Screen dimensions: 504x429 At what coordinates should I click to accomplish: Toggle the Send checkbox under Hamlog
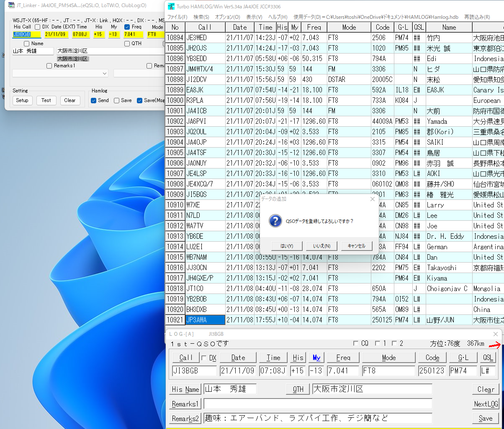click(94, 100)
